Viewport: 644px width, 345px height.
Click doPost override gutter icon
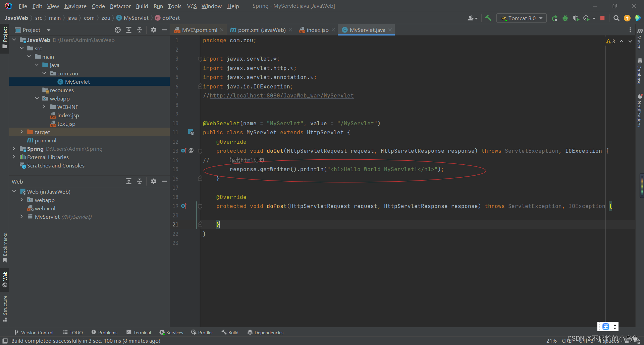pos(184,206)
